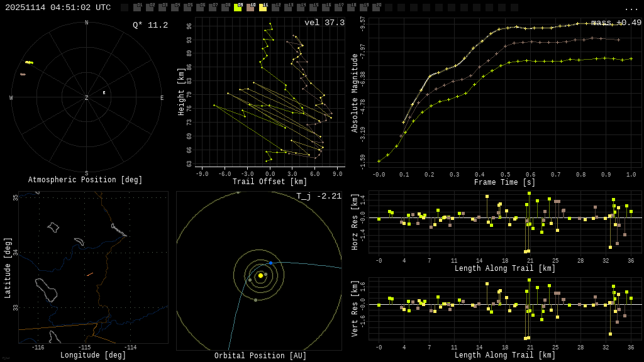Select the gray station 01 box
Viewport: 644px width, 362px height.
pos(137,8)
